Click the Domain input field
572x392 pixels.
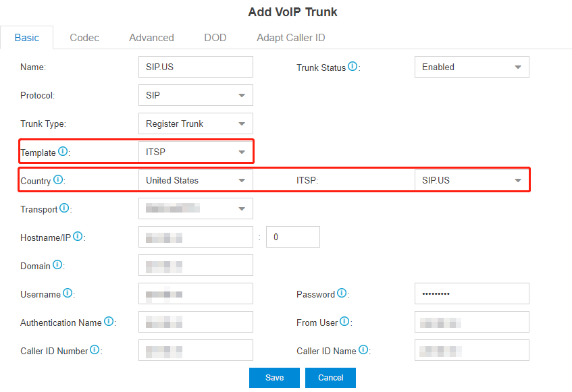196,265
